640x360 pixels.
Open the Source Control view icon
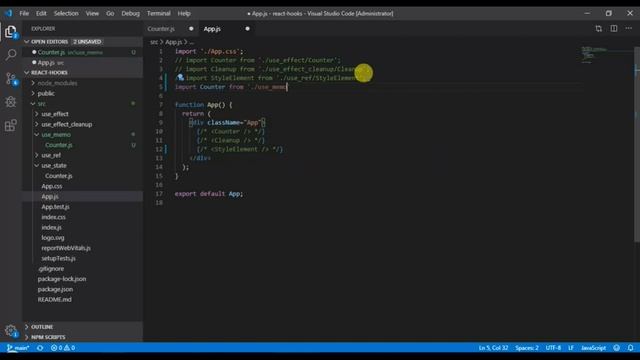[x=11, y=78]
